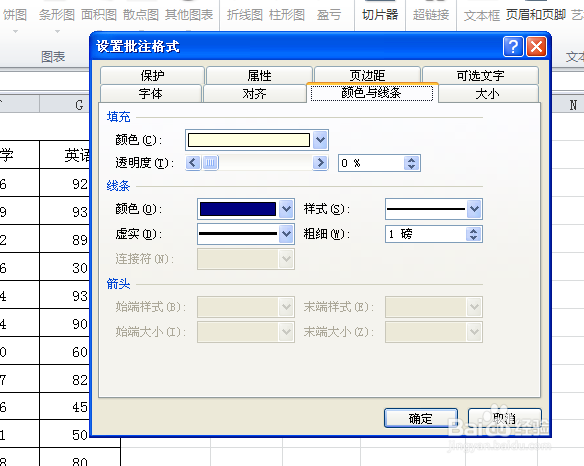Viewport: 584px width, 466px height.
Task: Select spreadsheet cell containing 45
Action: pyautogui.click(x=64, y=406)
